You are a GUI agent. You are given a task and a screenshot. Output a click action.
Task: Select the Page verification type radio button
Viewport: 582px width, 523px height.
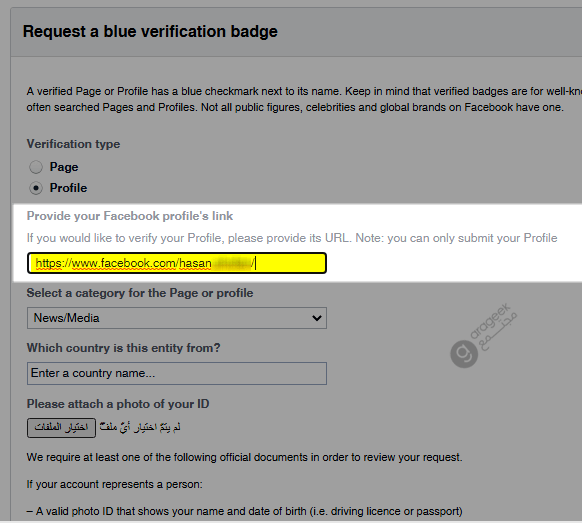36,167
